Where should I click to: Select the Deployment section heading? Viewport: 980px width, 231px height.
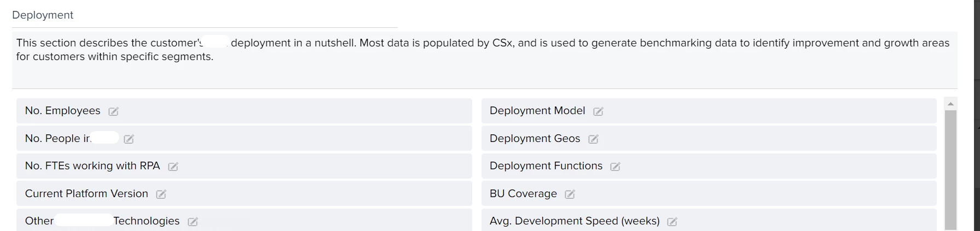[x=43, y=15]
